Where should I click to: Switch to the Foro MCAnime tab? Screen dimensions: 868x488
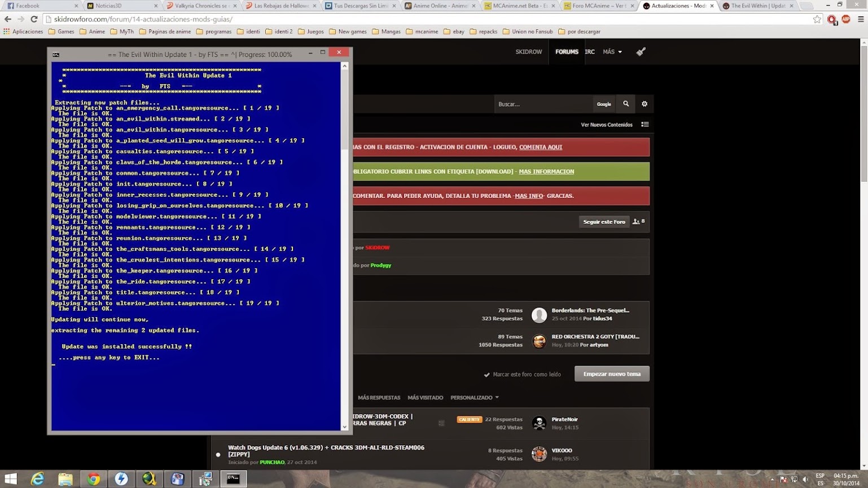(x=598, y=6)
